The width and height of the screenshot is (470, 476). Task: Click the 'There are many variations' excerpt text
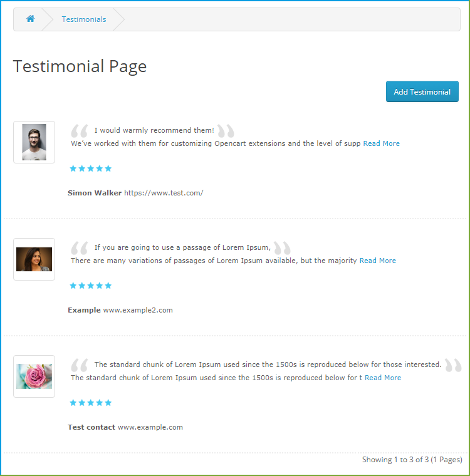(x=214, y=261)
